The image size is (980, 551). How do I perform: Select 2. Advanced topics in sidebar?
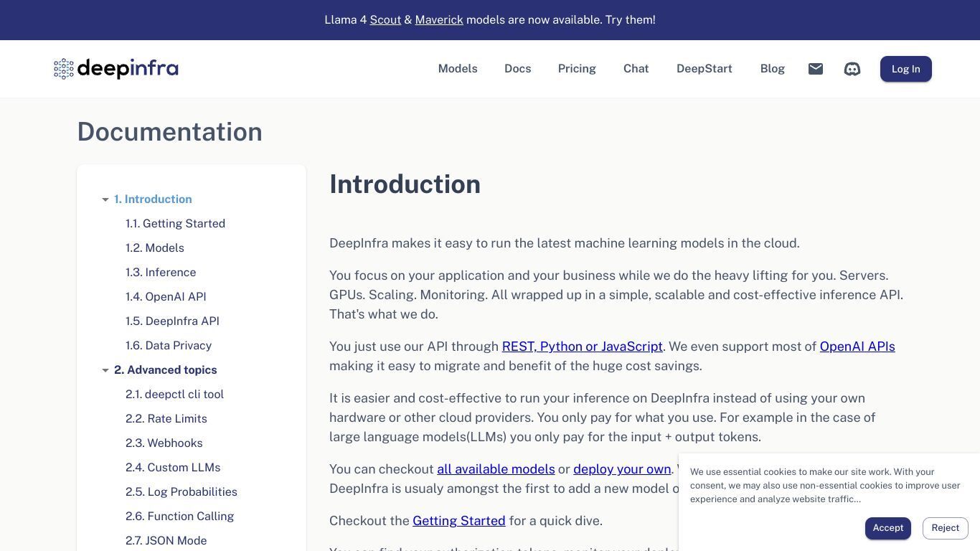[165, 370]
